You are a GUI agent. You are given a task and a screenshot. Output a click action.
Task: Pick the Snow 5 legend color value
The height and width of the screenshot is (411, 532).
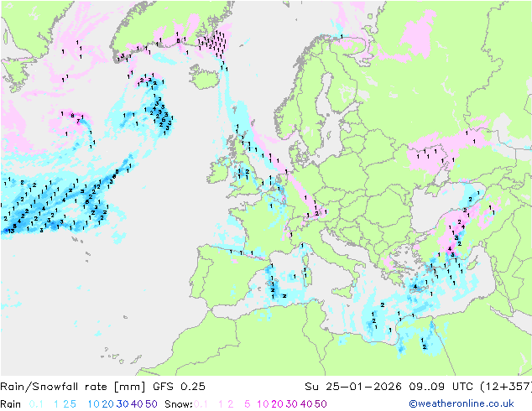coord(248,404)
